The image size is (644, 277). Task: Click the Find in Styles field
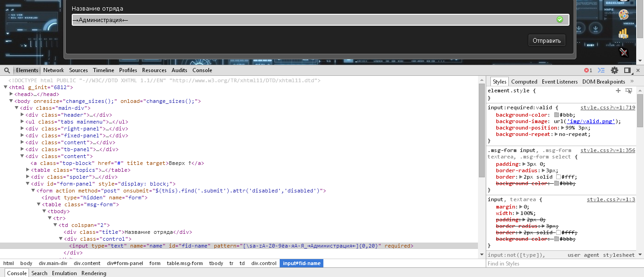pos(552,264)
